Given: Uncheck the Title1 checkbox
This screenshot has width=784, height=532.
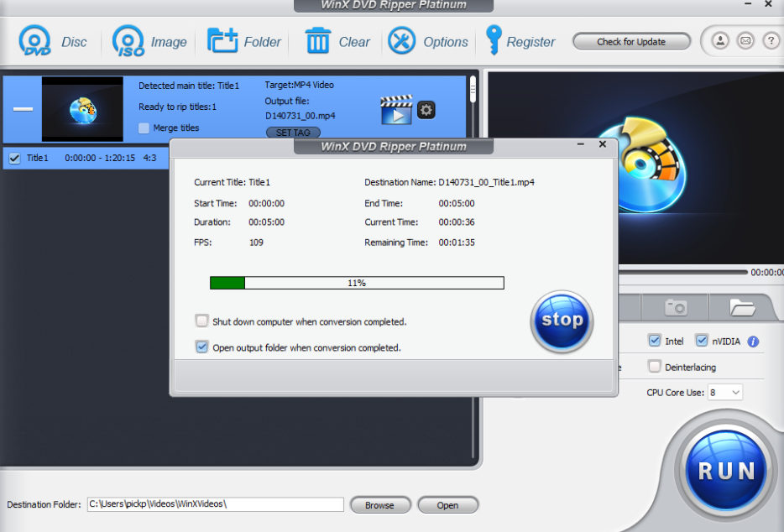Looking at the screenshot, I should [14, 159].
